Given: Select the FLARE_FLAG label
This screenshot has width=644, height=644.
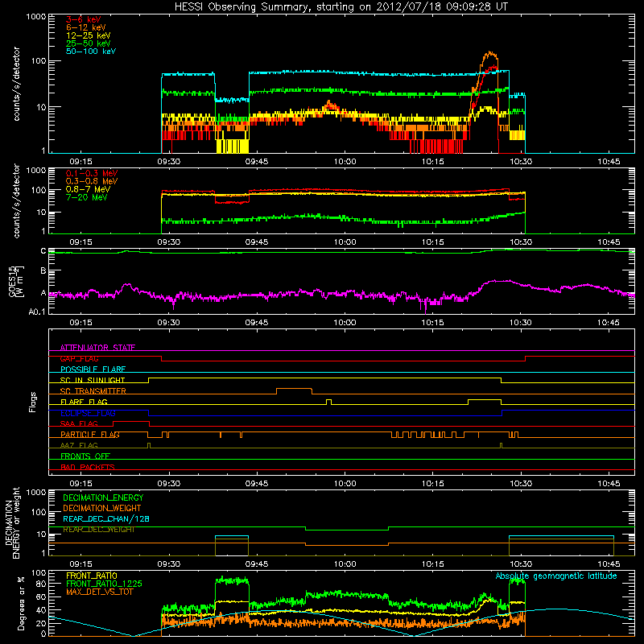Looking at the screenshot, I should pyautogui.click(x=84, y=402).
